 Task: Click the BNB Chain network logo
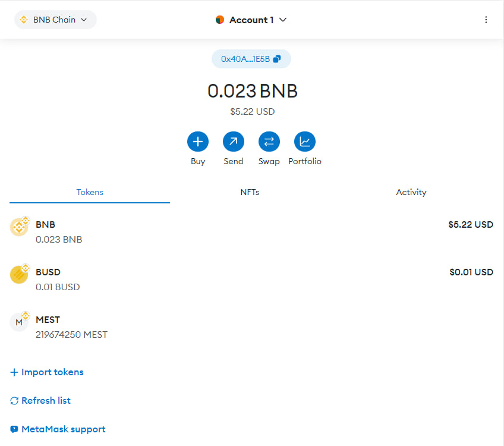pos(24,20)
